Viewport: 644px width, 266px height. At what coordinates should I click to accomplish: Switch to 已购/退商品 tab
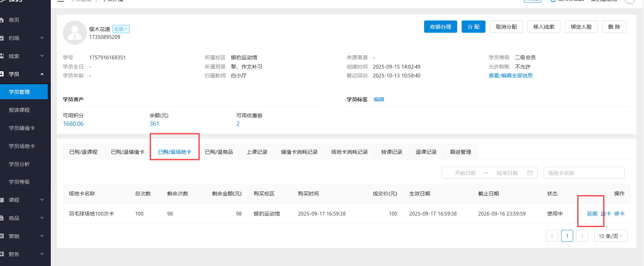pyautogui.click(x=219, y=152)
